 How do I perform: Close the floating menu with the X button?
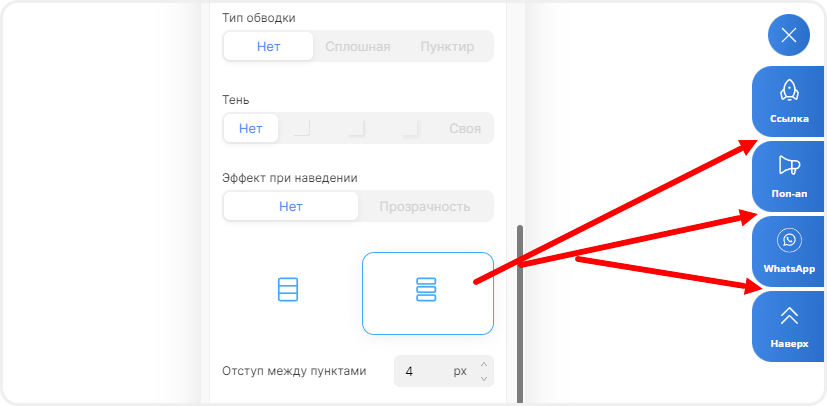788,35
